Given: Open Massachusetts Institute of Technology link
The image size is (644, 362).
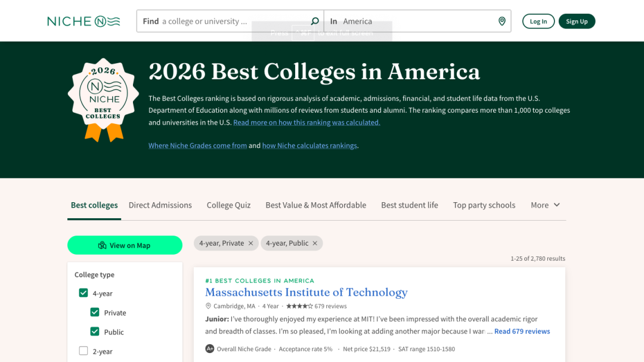Looking at the screenshot, I should click(x=306, y=292).
